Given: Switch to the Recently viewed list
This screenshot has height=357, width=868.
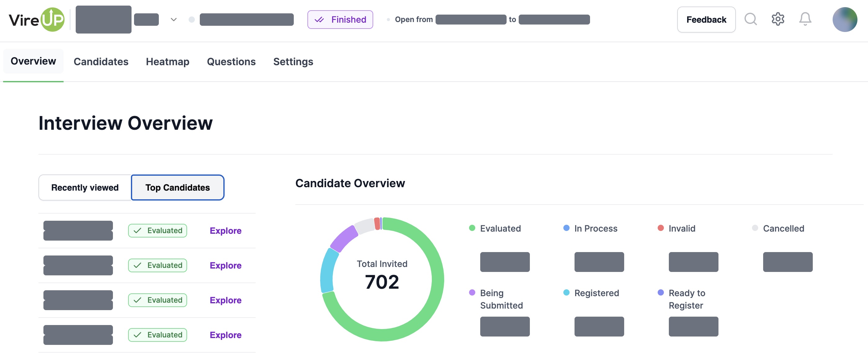Looking at the screenshot, I should pos(85,188).
